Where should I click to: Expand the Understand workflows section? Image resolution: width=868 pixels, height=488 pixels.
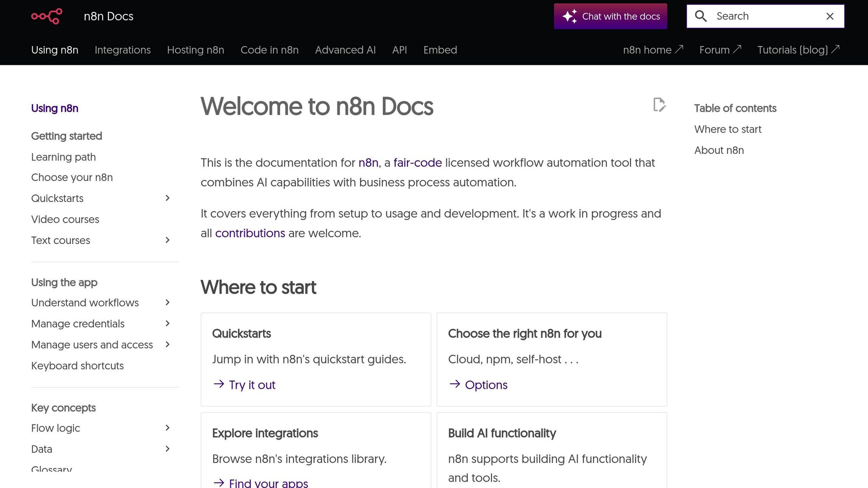pos(167,302)
